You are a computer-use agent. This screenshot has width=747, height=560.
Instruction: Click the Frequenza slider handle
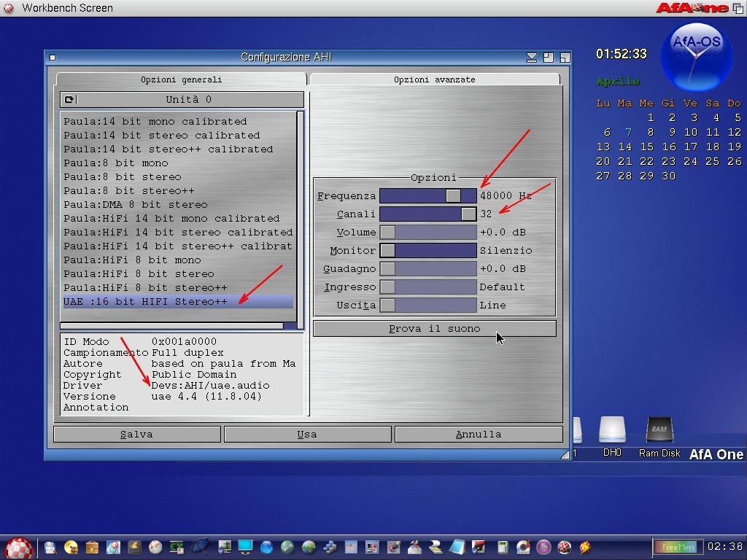click(453, 196)
